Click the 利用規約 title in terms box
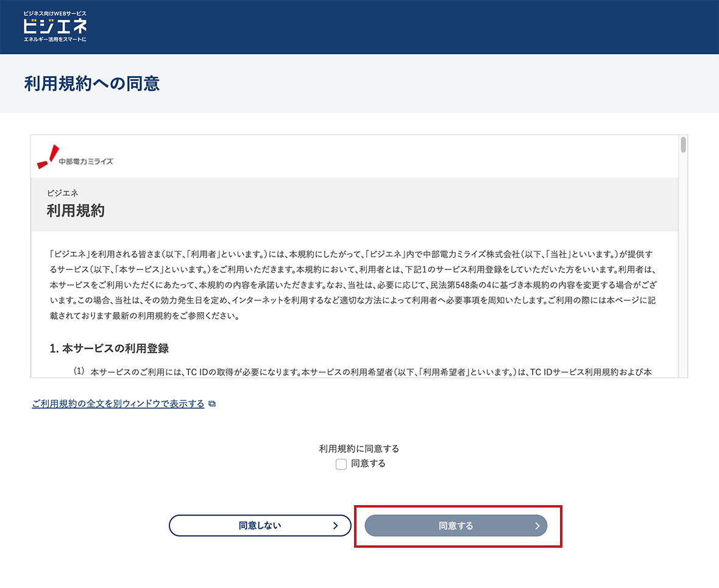 click(x=76, y=211)
